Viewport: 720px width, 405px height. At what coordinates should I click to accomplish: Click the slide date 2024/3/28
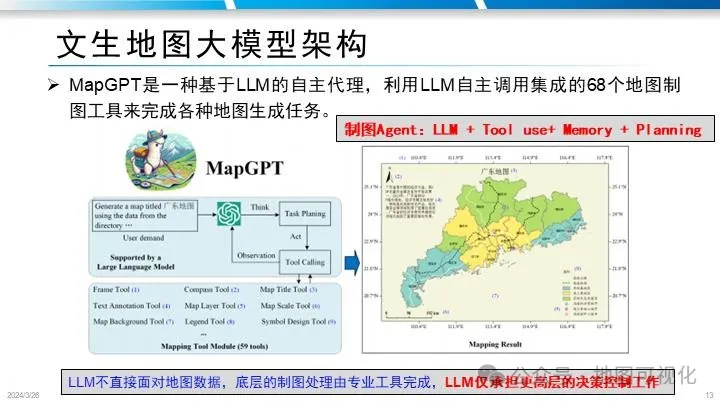tap(23, 395)
